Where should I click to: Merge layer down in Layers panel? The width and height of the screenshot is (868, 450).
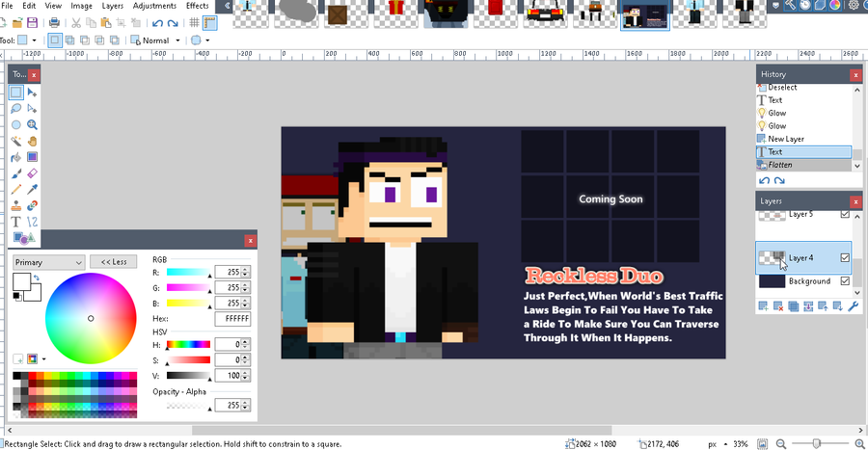808,306
